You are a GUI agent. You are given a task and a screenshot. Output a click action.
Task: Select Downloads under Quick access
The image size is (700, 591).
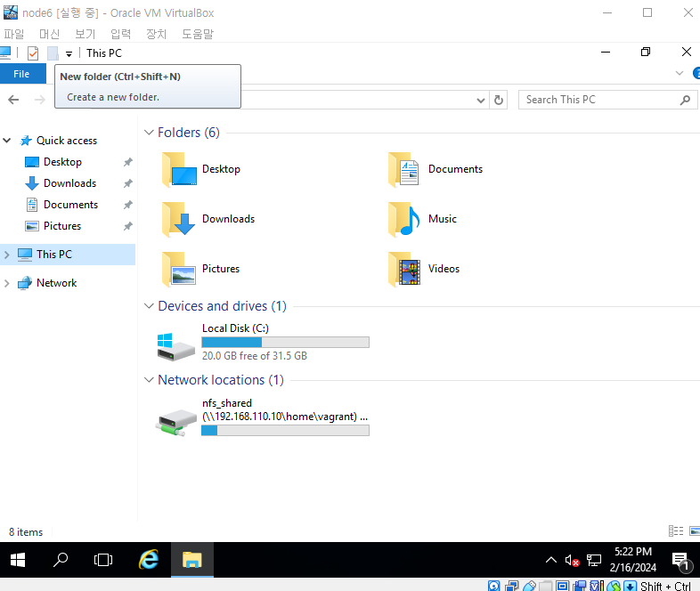[x=69, y=183]
